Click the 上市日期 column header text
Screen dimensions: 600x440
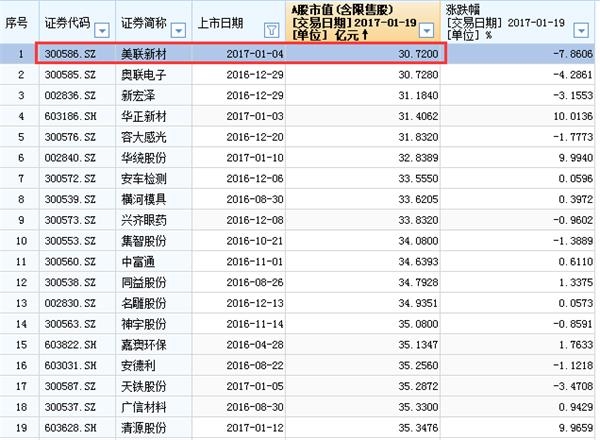tap(220, 23)
